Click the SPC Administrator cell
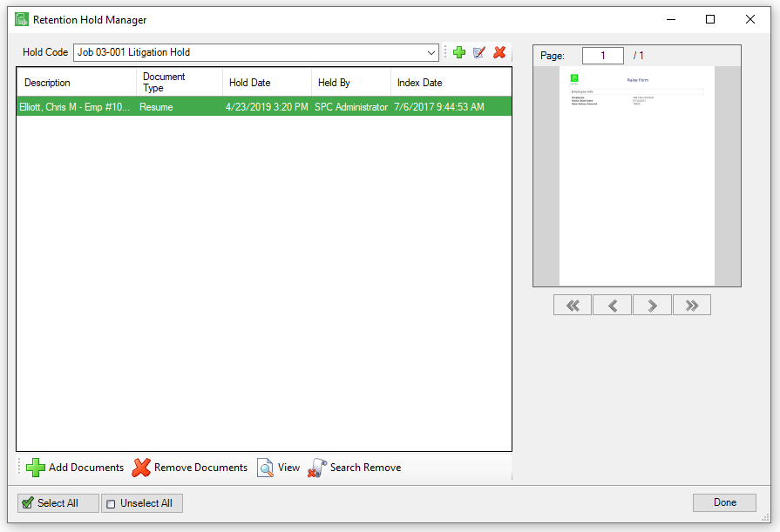This screenshot has width=780, height=532. pos(351,107)
